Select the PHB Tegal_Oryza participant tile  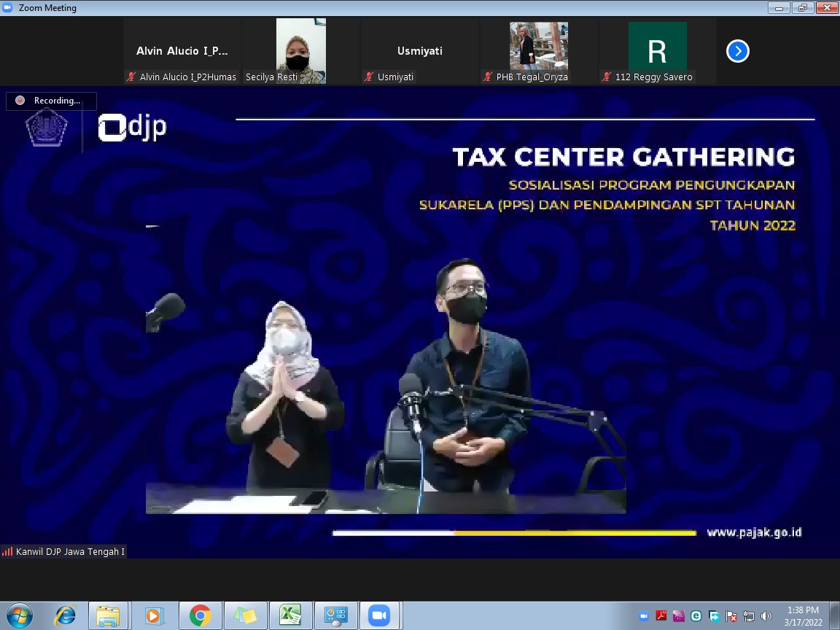point(538,51)
